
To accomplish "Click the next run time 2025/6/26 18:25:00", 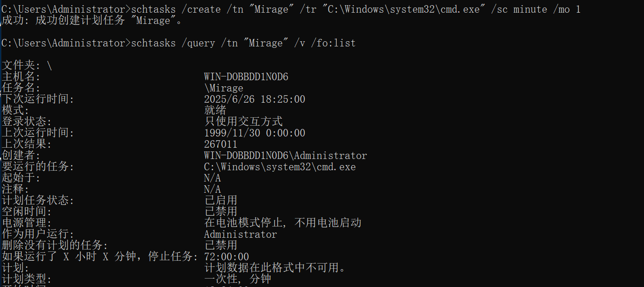I will click(x=254, y=99).
